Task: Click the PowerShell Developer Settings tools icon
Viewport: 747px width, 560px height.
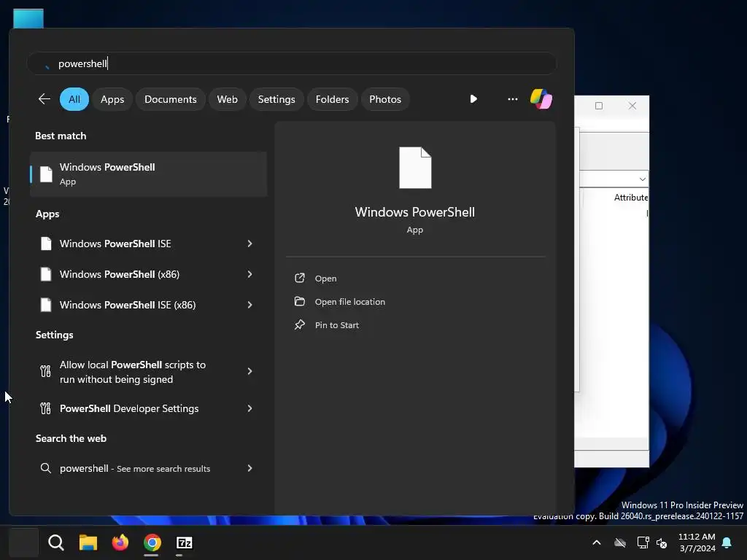Action: click(46, 408)
